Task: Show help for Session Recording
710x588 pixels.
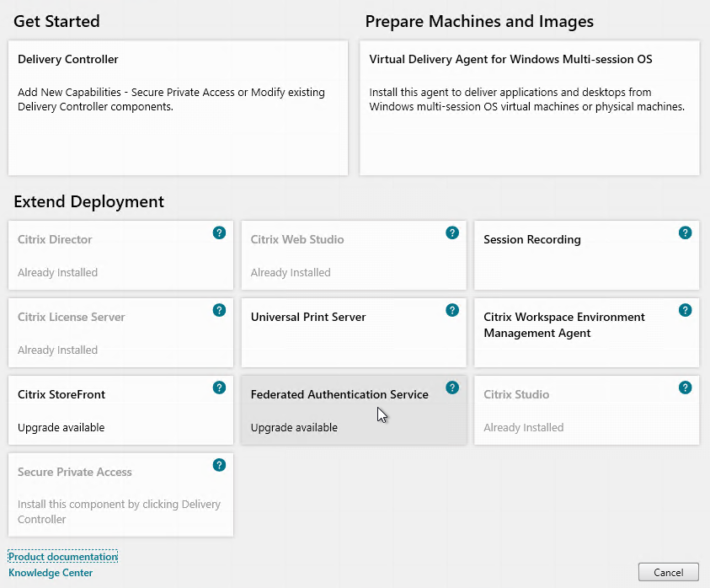Action: point(685,233)
